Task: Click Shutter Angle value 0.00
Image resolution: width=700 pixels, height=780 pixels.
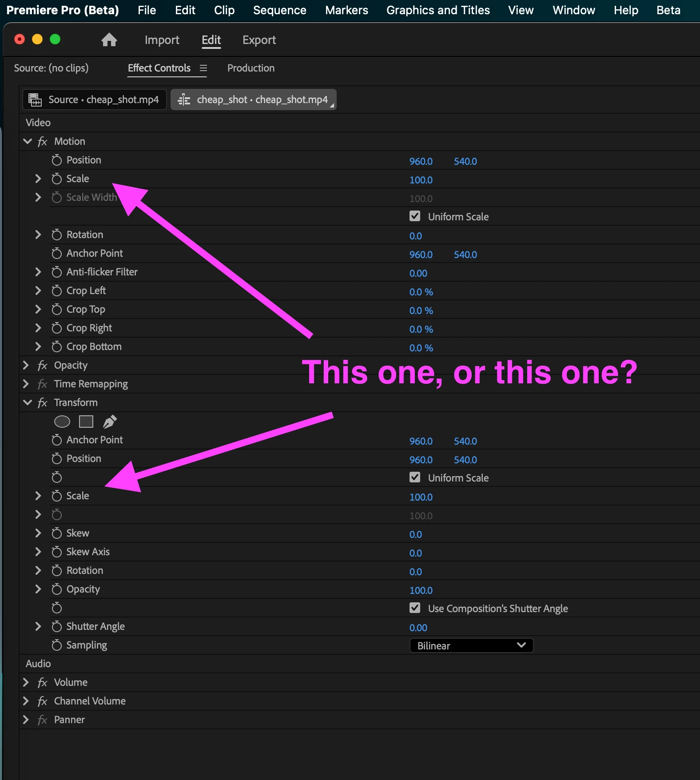Action: [x=418, y=628]
